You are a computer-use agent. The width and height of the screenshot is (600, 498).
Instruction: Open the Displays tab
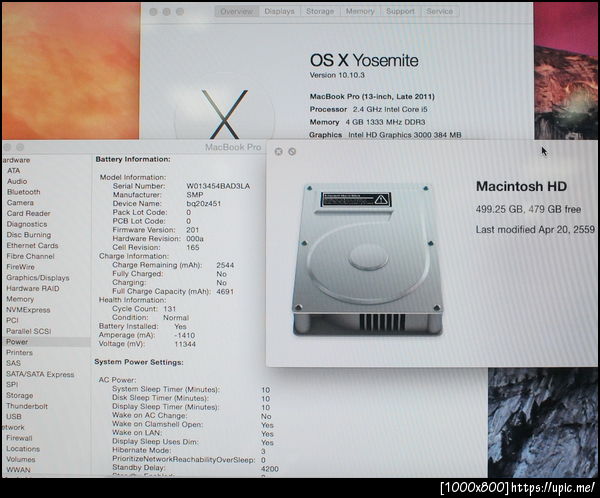coord(279,11)
